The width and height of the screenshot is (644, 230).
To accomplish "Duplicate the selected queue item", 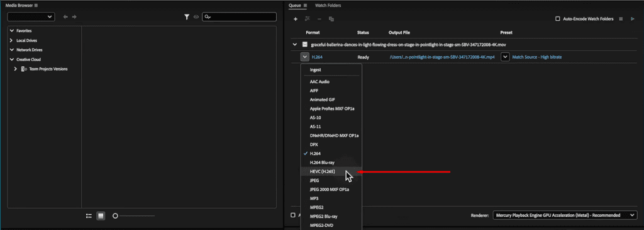I will [331, 19].
